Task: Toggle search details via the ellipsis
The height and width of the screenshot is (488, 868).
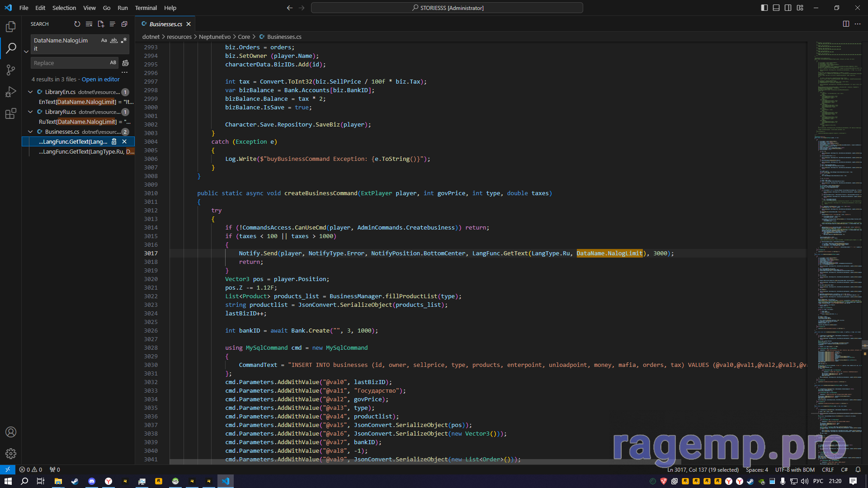Action: [125, 72]
